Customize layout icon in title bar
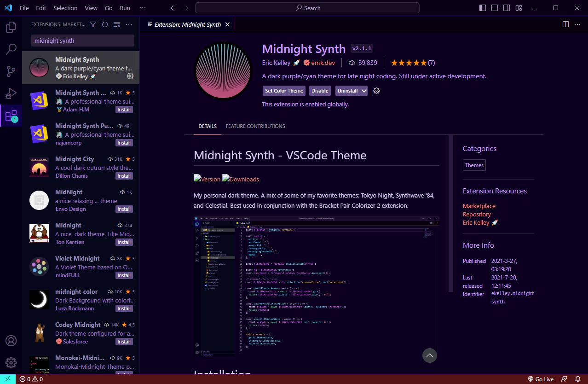 tap(519, 8)
